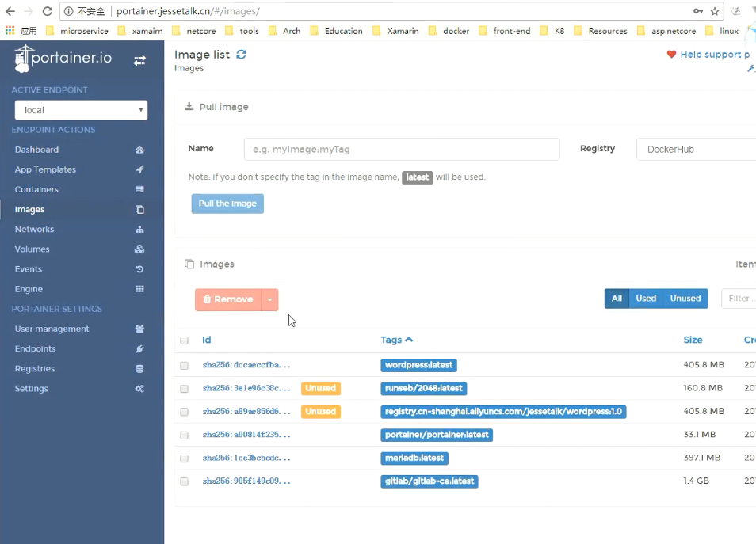Screen dimensions: 756x544
Task: Click the images Filter field
Action: 739,299
